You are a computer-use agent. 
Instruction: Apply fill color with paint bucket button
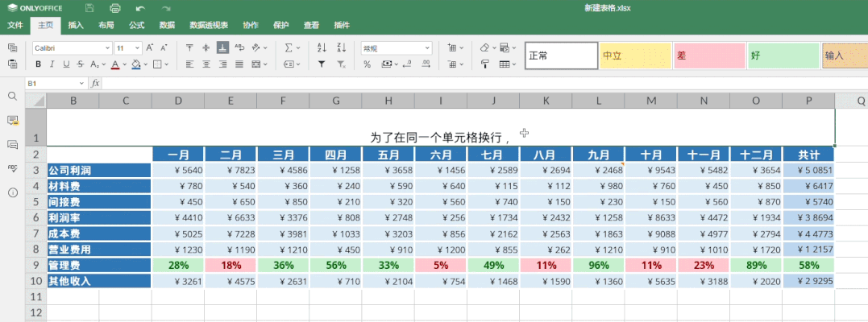(136, 64)
